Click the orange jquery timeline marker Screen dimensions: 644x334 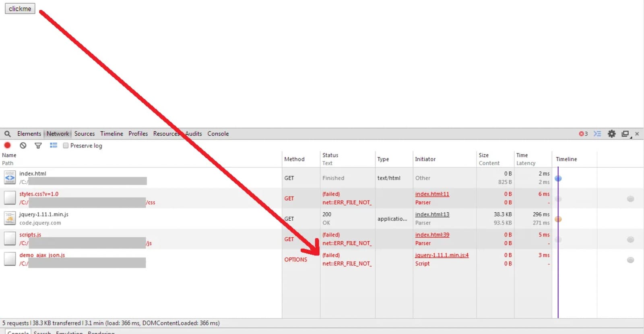[558, 219]
